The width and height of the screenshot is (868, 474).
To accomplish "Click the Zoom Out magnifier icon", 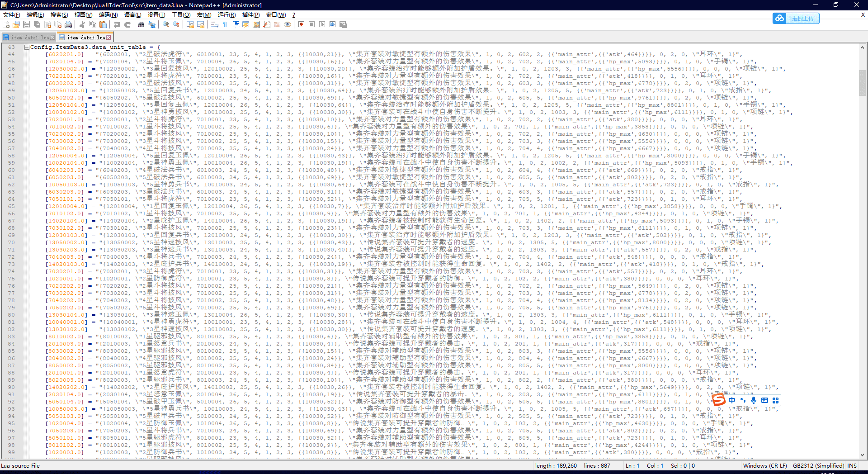I will click(176, 24).
